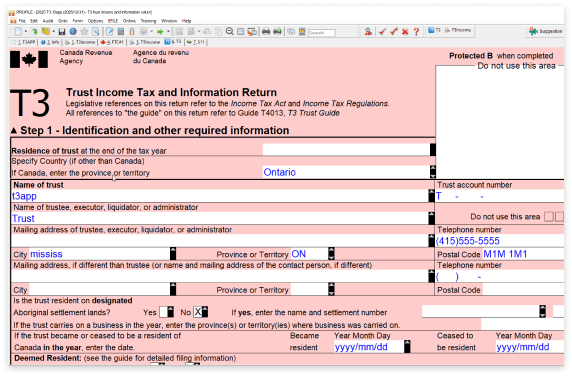Click the page magnifier preview icon
The height and width of the screenshot is (376, 572).
click(x=96, y=32)
